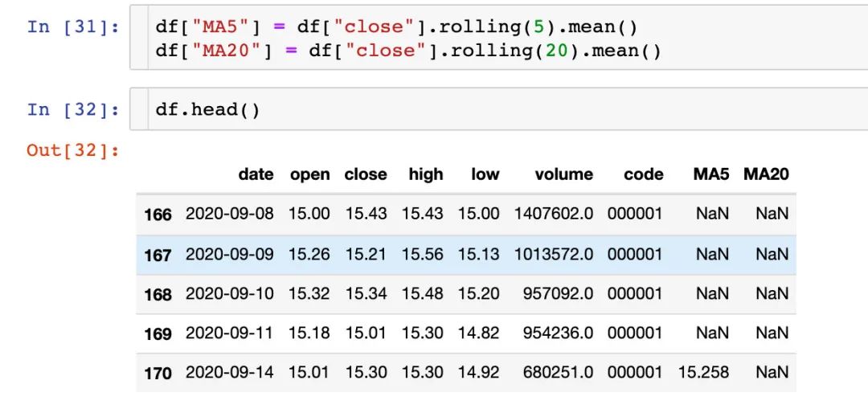The image size is (868, 413).
Task: Click date cell 2020-09-14
Action: pos(229,373)
